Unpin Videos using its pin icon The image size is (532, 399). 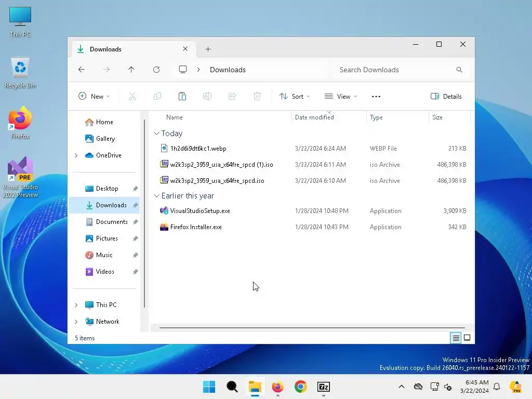pyautogui.click(x=136, y=272)
